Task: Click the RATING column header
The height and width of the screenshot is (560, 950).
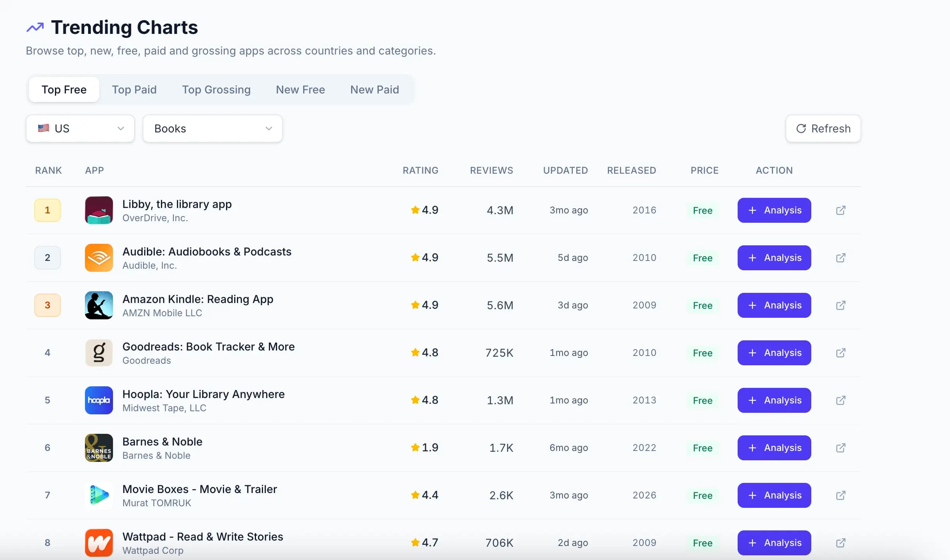Action: click(x=420, y=171)
